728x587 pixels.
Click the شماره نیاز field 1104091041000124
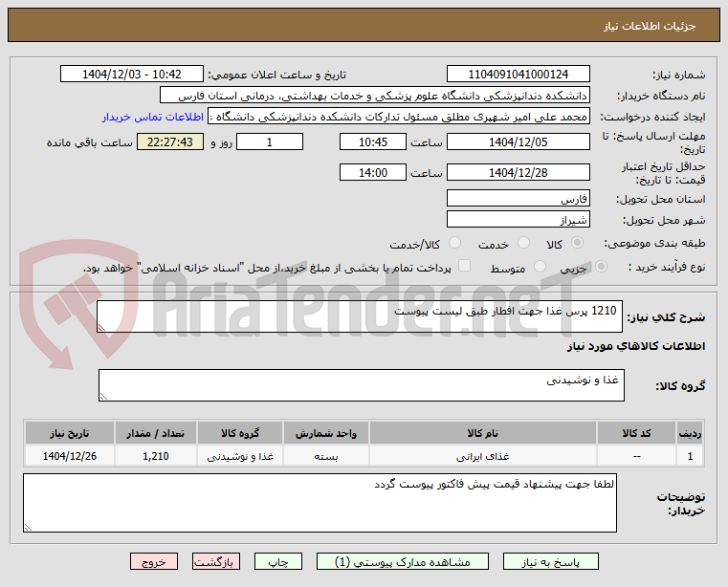click(518, 75)
